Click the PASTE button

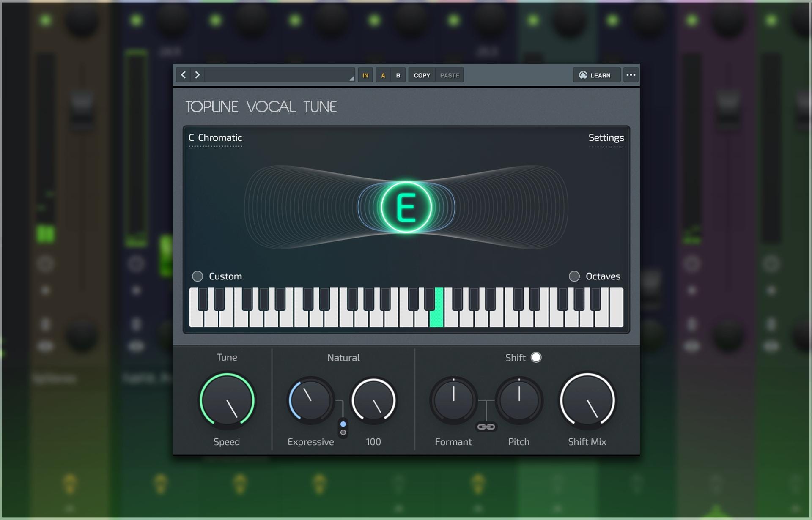[x=450, y=75]
